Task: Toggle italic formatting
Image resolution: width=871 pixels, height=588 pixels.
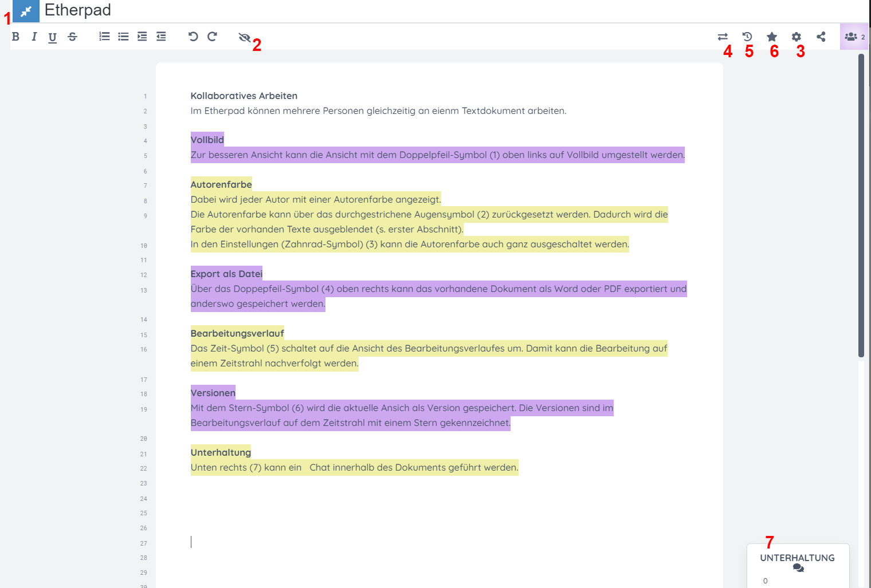Action: (34, 37)
